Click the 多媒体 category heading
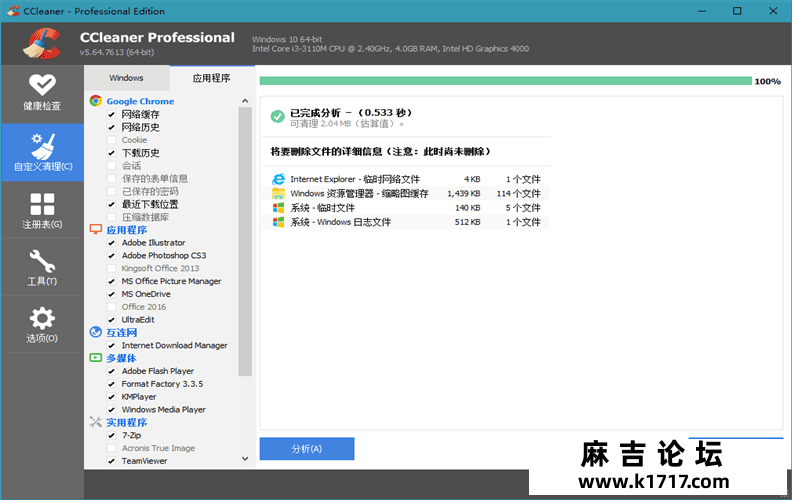The height and width of the screenshot is (500, 792). click(x=121, y=358)
